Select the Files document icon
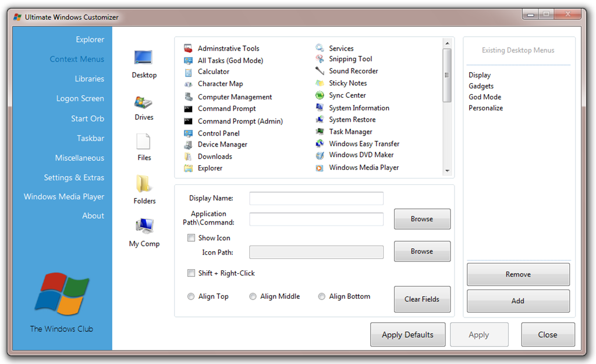 [143, 141]
